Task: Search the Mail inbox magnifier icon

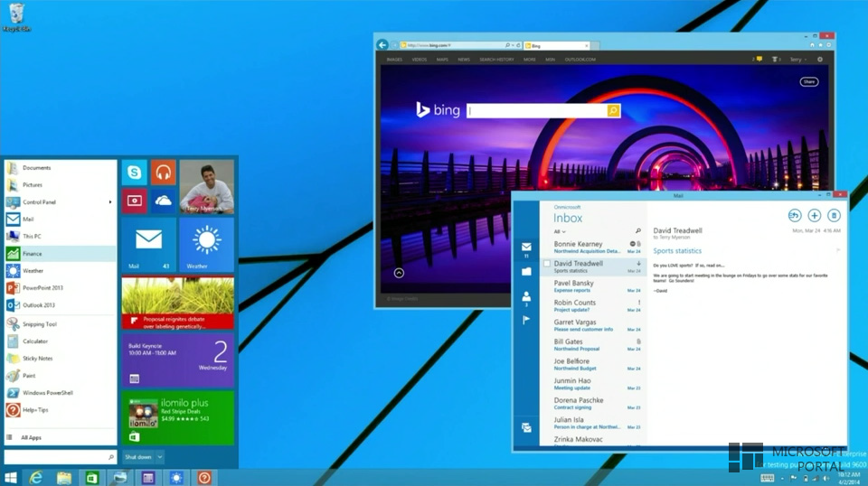Action: click(637, 231)
